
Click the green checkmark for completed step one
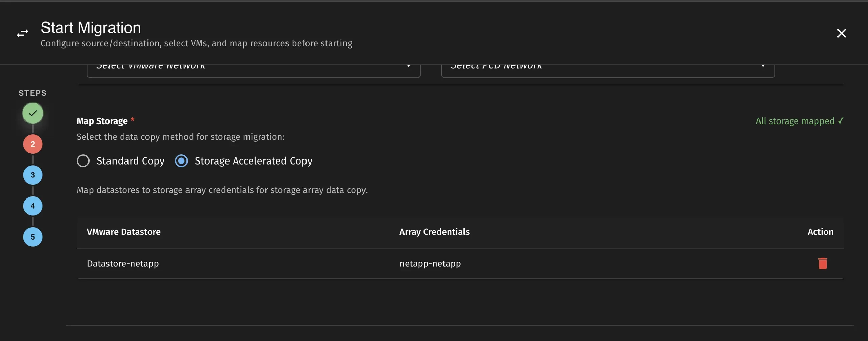click(33, 113)
